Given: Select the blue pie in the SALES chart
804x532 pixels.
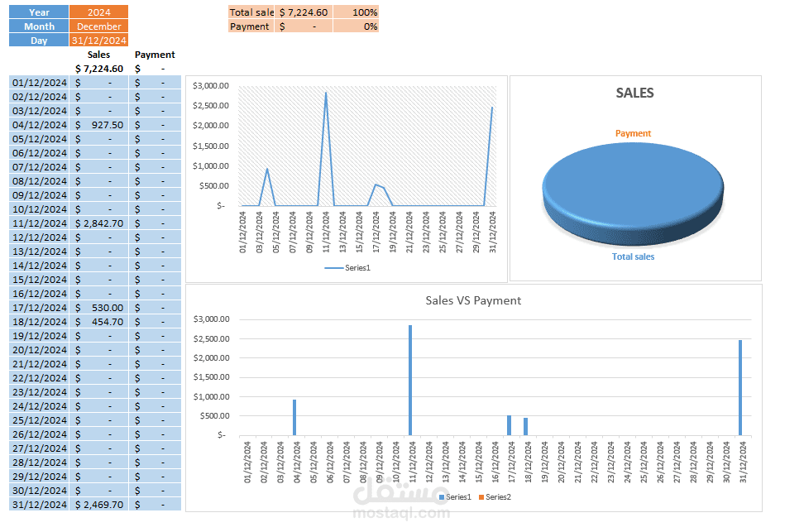Looking at the screenshot, I should tap(633, 189).
